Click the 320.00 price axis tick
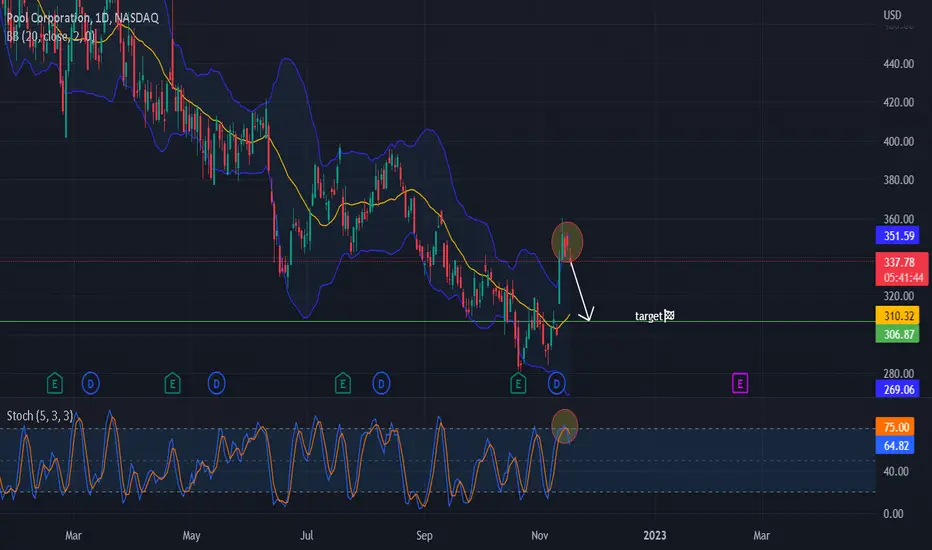 898,296
